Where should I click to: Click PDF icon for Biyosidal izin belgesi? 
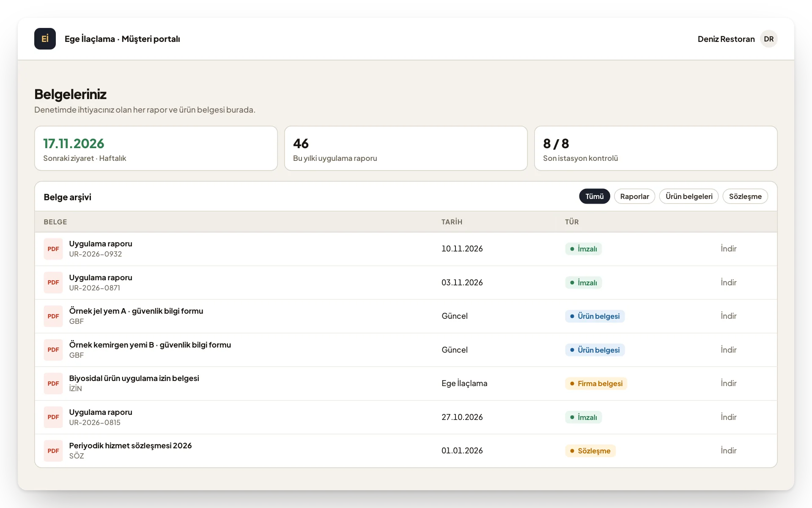53,384
